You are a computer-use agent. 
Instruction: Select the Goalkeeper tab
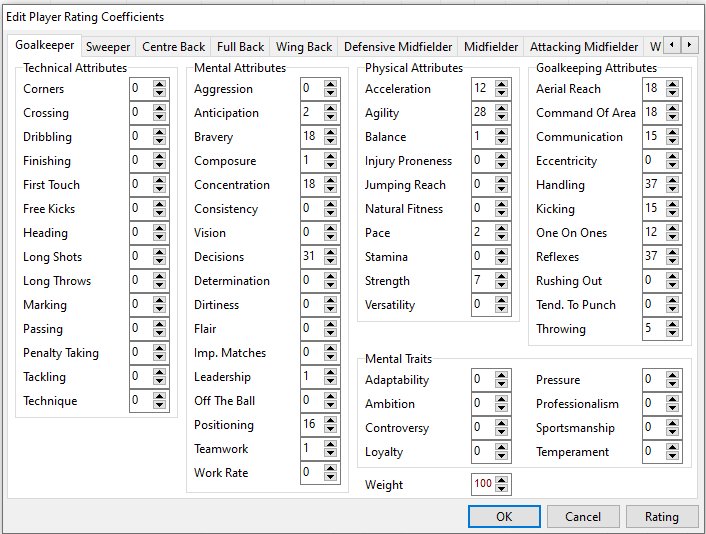coord(45,45)
